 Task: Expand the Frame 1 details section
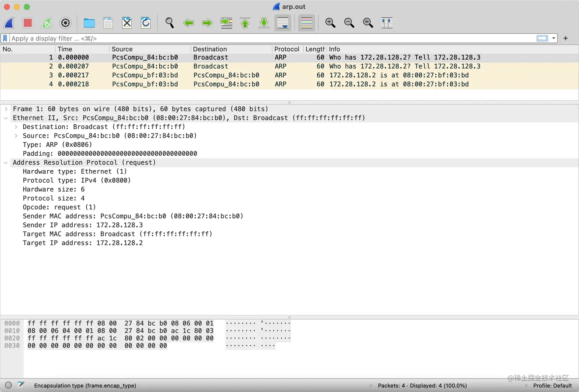[x=6, y=109]
